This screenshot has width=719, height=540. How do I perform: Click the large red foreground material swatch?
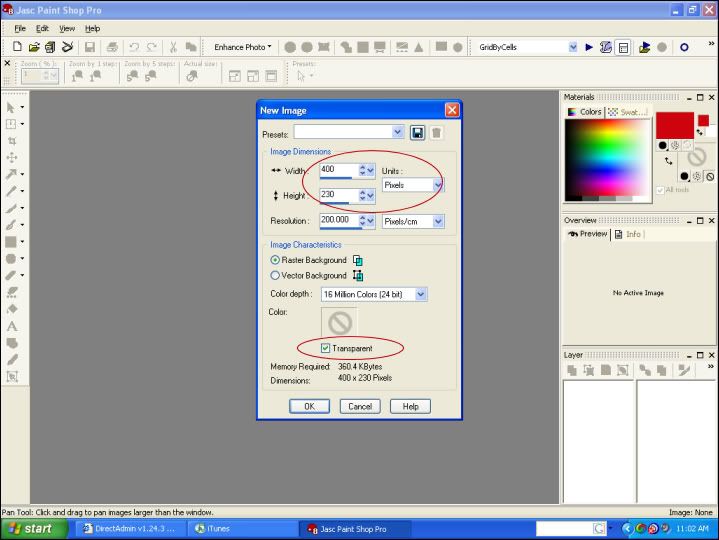[x=675, y=125]
